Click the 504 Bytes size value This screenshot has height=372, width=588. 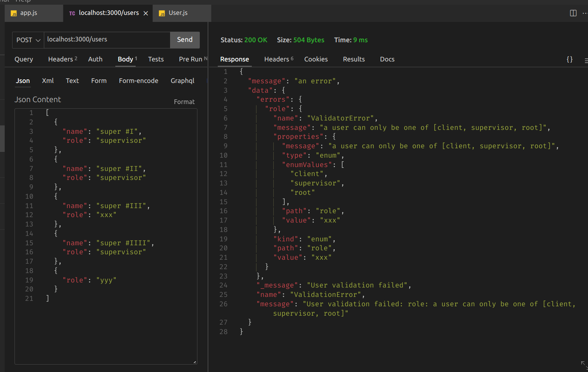point(309,40)
